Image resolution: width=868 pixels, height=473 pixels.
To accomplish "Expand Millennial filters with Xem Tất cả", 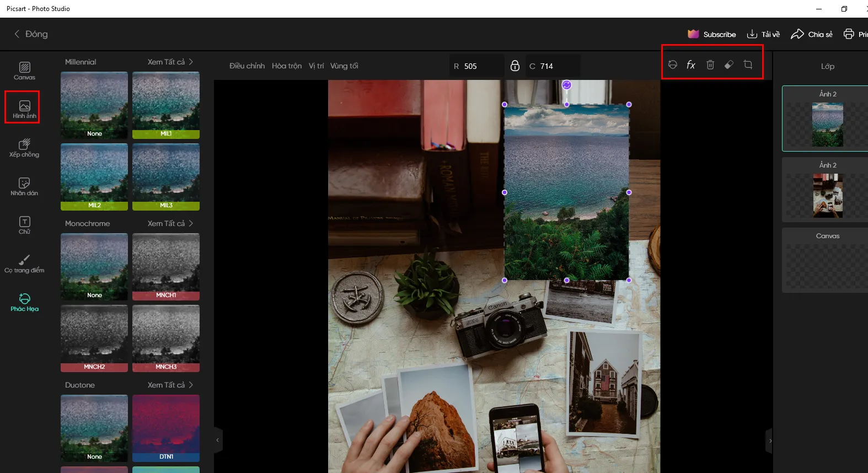I will [x=170, y=62].
